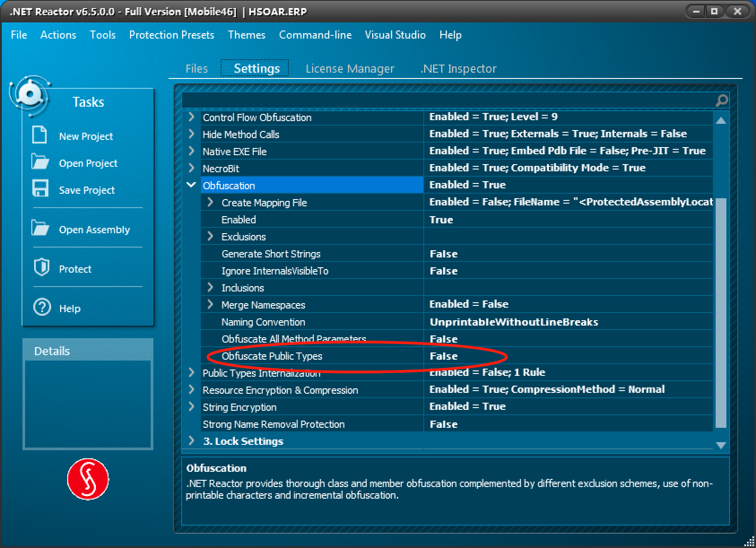Viewport: 756px width, 548px height.
Task: Open the Help menu in menu bar
Action: (451, 35)
